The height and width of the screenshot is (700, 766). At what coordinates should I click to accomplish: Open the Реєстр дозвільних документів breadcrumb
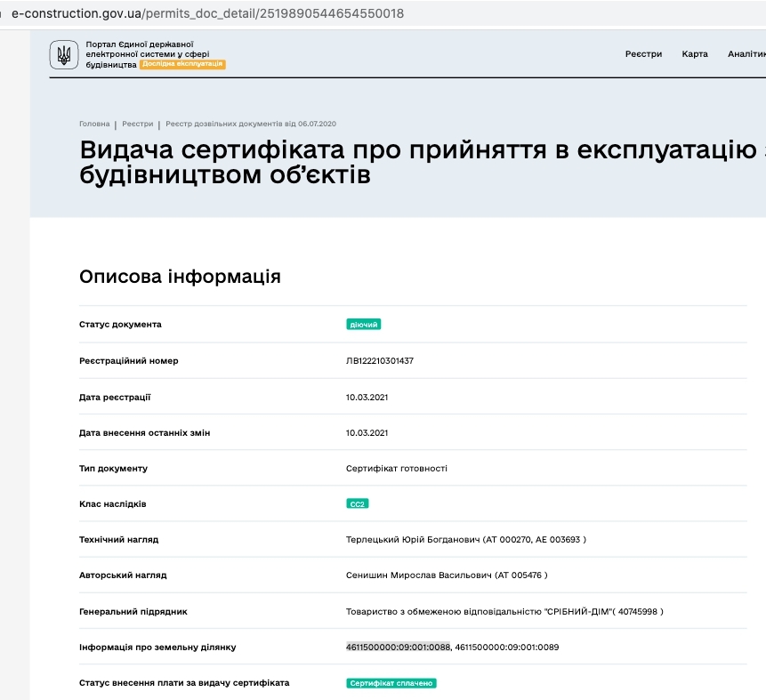click(251, 124)
